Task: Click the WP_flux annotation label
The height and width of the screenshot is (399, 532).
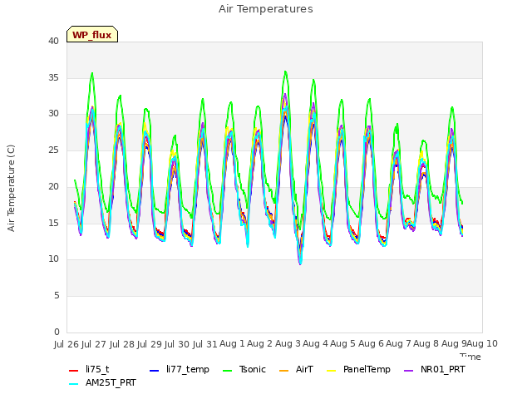Action: 92,34
